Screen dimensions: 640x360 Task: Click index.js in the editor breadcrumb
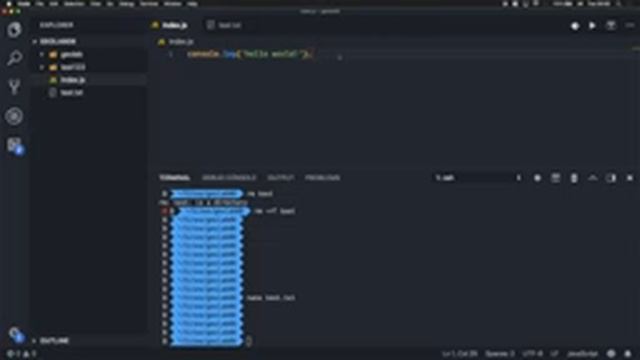tap(181, 42)
